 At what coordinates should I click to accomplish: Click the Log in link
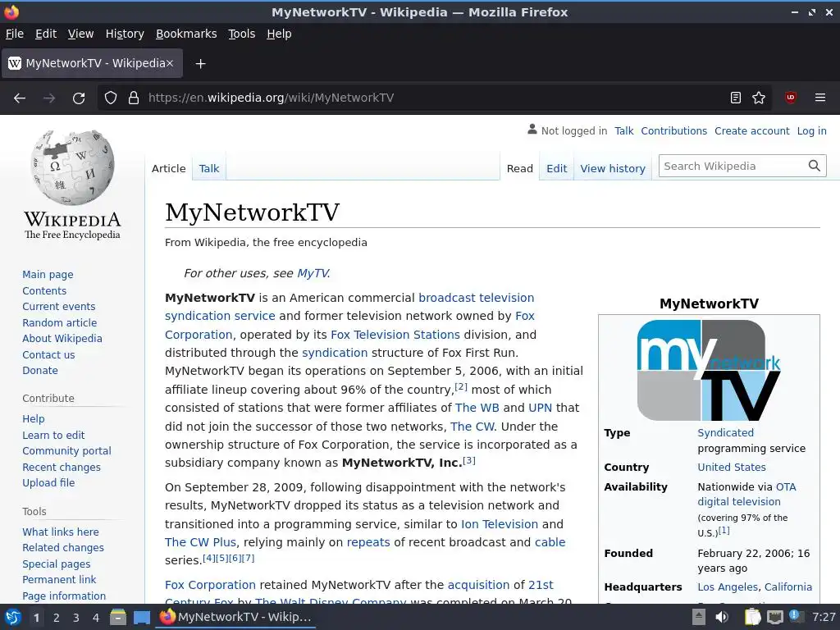(x=811, y=130)
